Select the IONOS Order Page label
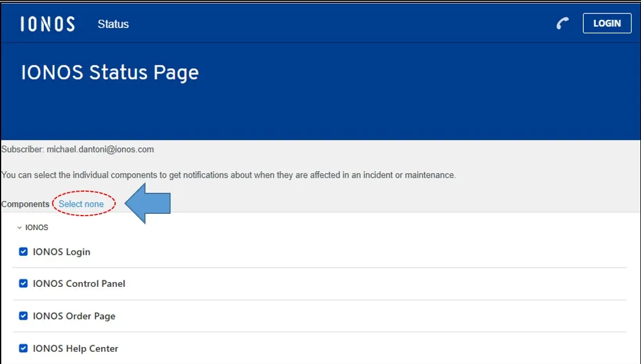 74,316
